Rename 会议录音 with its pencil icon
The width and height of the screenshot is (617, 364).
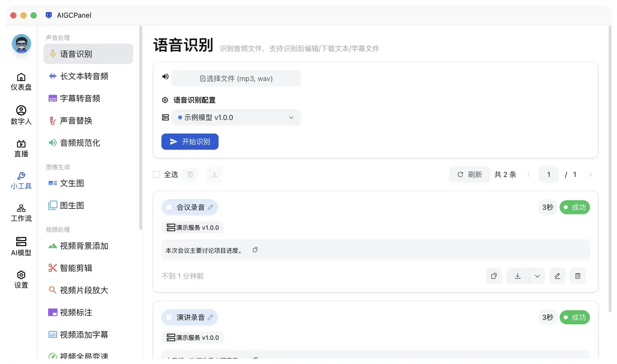point(210,207)
